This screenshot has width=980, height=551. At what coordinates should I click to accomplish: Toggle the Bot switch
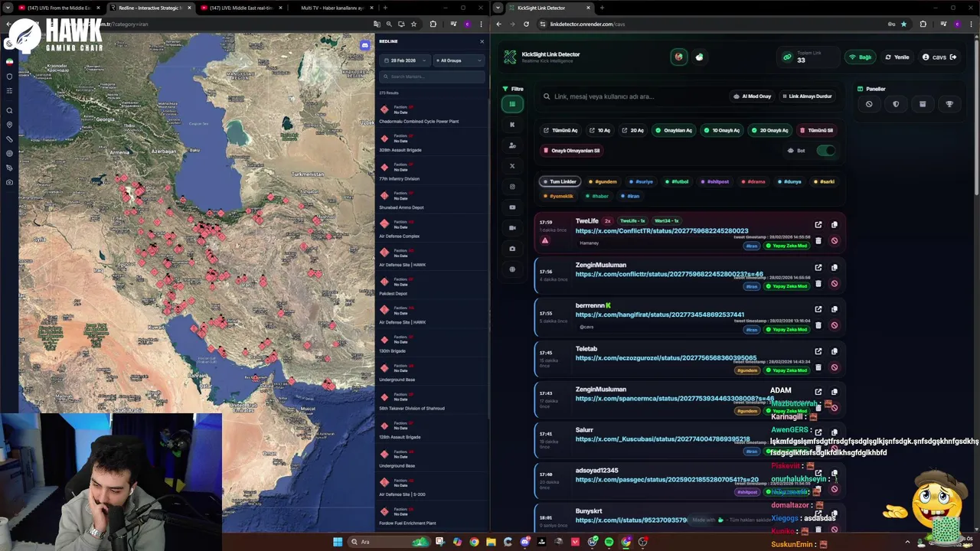pos(825,151)
